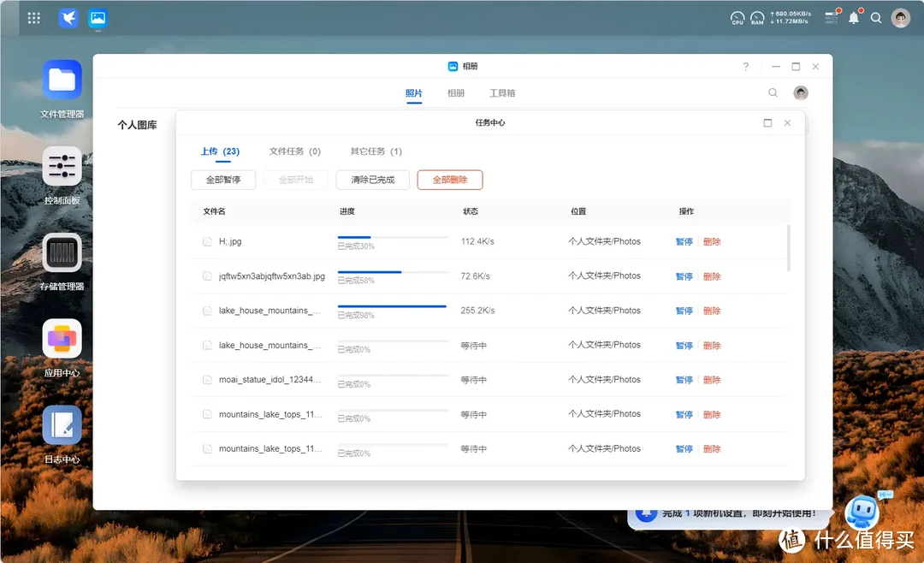The image size is (924, 563).
Task: Pause the H.jpg upload
Action: (683, 241)
